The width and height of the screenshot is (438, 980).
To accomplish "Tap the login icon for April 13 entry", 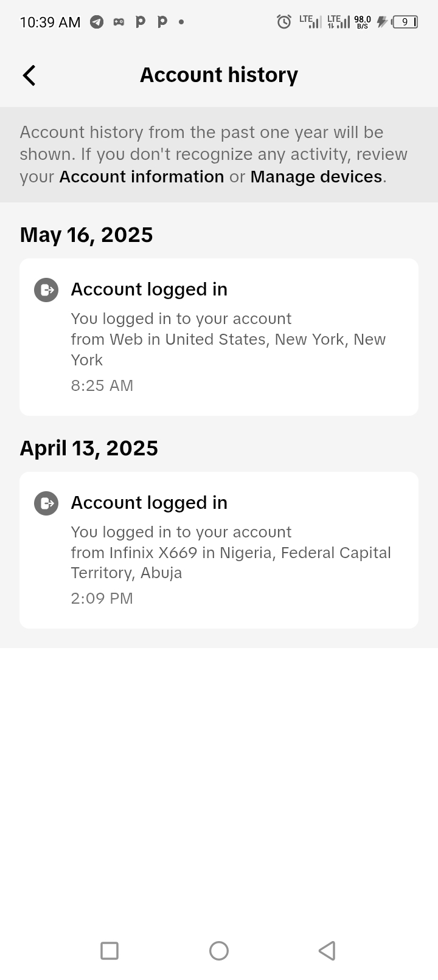I will (46, 503).
